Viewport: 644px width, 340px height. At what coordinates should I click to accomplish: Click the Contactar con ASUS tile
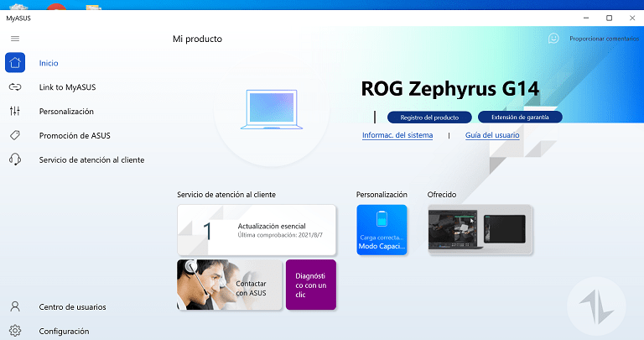click(230, 285)
